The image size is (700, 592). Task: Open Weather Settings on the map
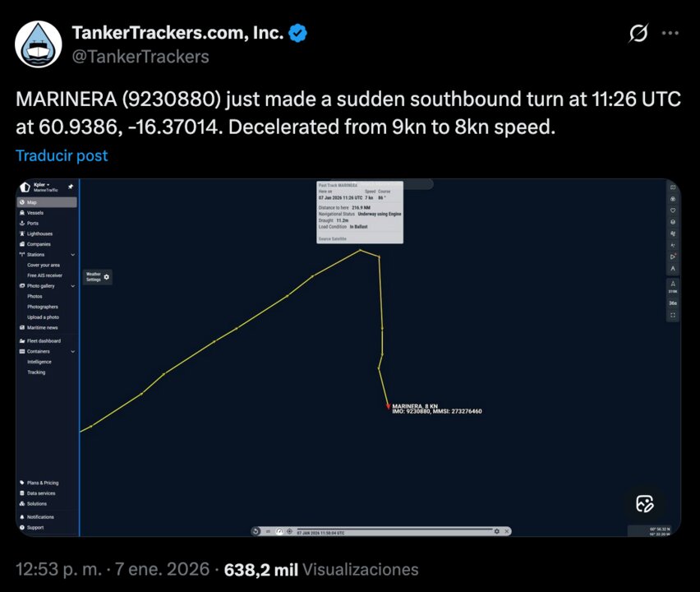click(96, 276)
